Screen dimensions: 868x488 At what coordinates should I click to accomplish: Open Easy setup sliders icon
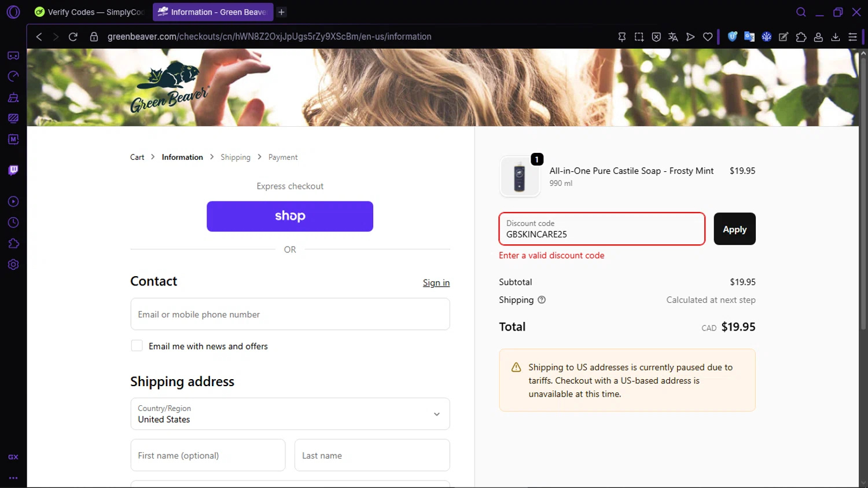coord(852,36)
